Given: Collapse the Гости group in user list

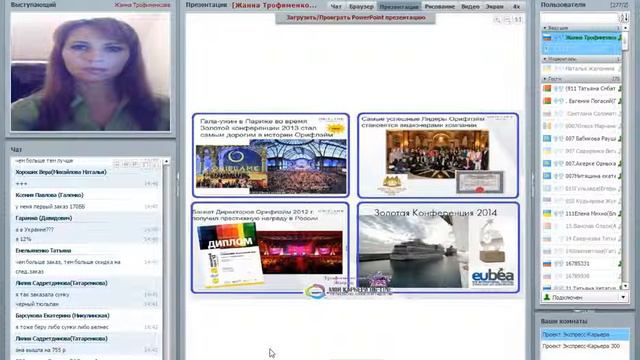Looking at the screenshot, I should point(545,78).
